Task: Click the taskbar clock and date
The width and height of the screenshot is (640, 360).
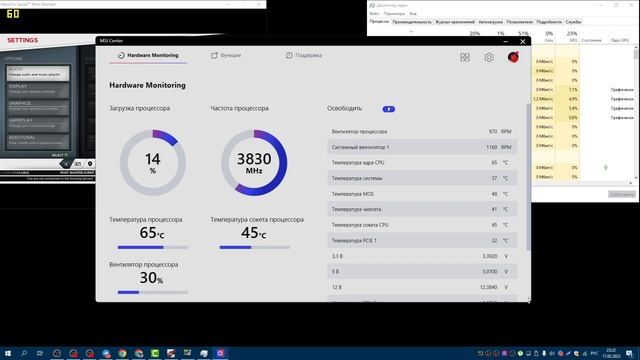Action: pos(611,353)
